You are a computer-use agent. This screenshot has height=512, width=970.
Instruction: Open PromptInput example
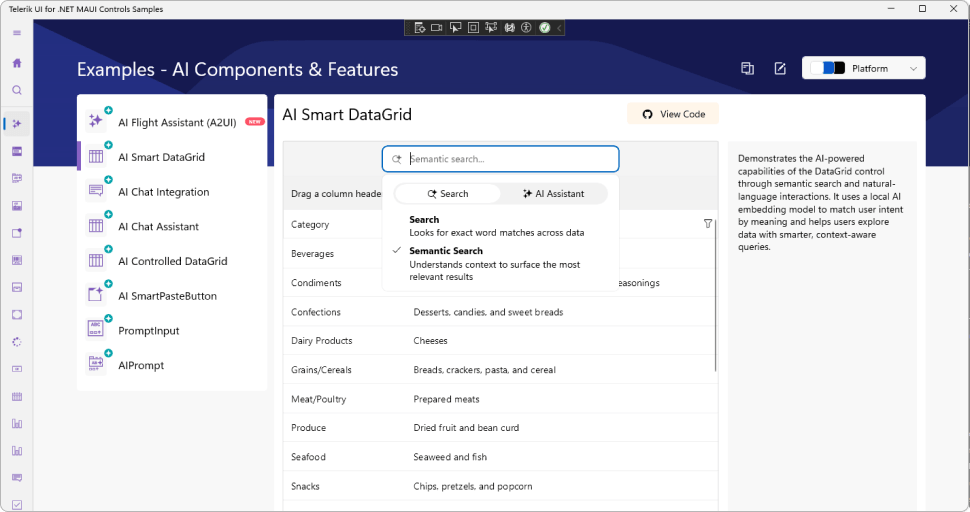tap(172, 330)
